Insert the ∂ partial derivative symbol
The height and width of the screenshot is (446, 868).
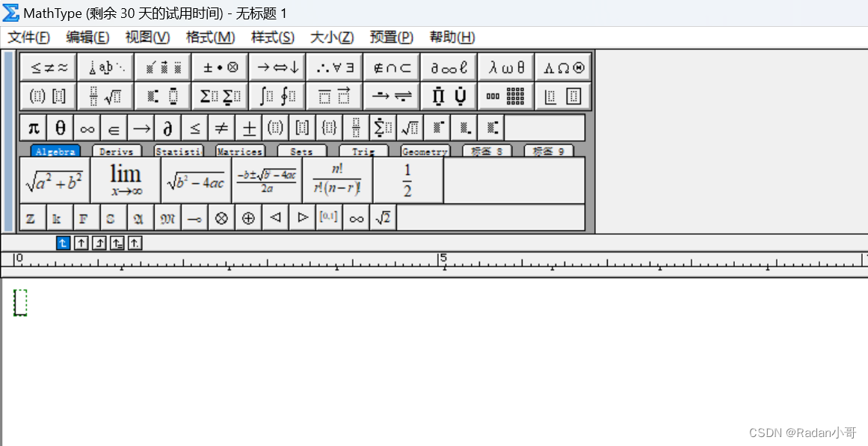coord(168,128)
